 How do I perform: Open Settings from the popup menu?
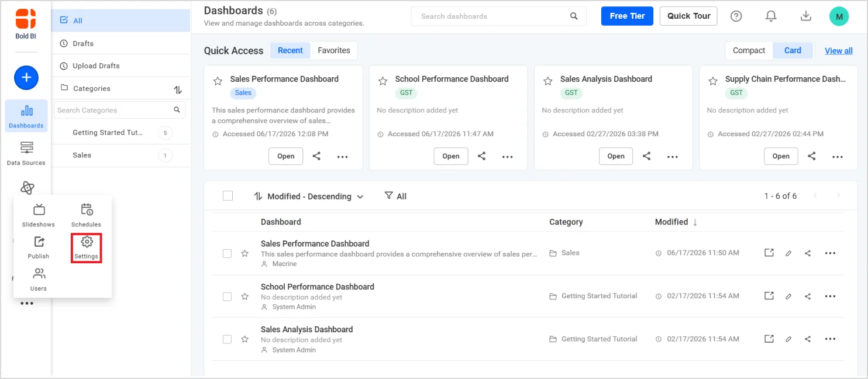point(87,247)
